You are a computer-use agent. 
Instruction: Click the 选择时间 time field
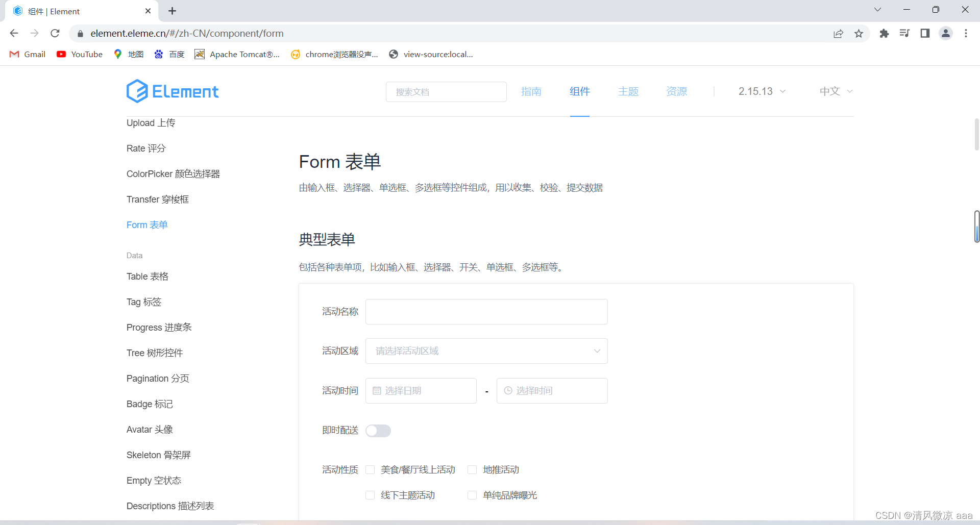tap(552, 391)
